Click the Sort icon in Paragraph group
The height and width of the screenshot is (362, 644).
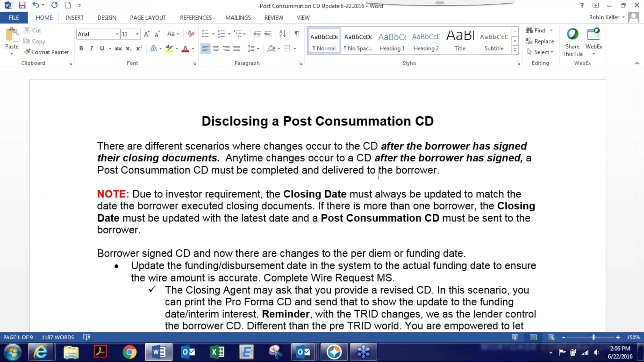282,34
